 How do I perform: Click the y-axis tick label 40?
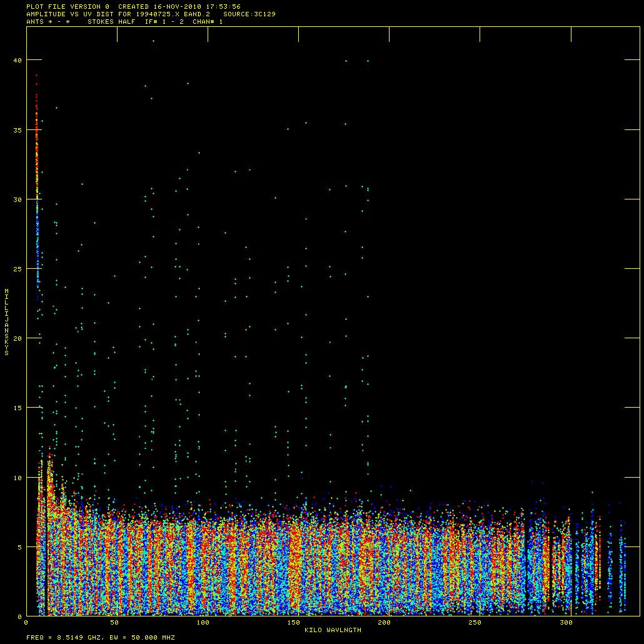pyautogui.click(x=18, y=61)
